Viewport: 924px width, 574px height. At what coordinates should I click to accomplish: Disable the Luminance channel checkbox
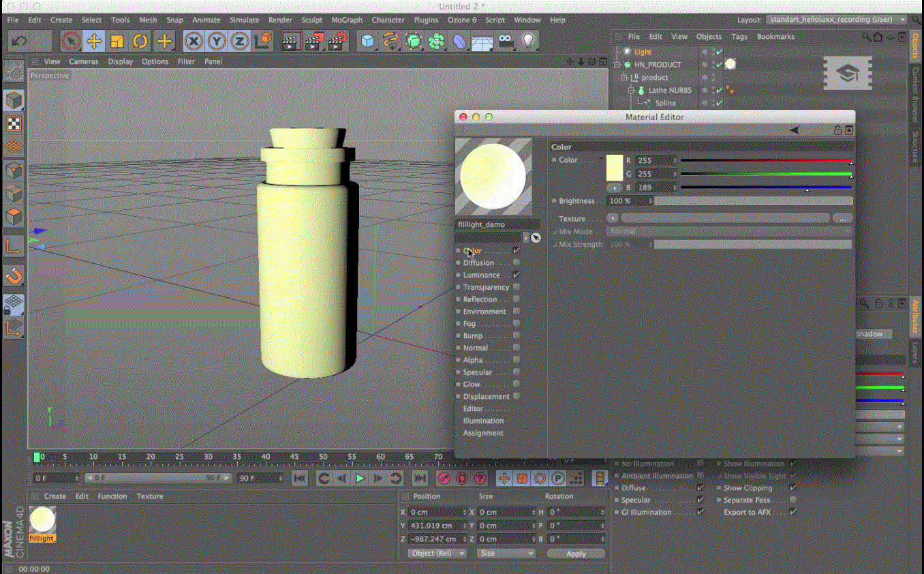(x=517, y=275)
